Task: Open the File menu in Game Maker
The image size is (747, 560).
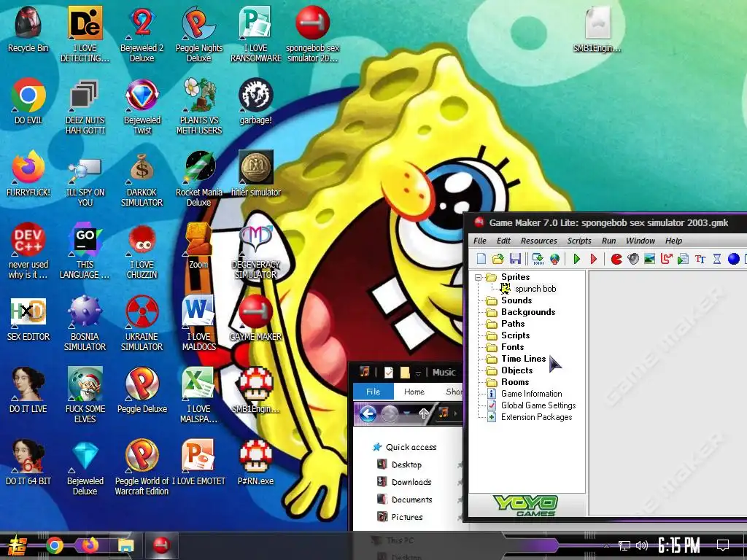Action: pos(480,241)
